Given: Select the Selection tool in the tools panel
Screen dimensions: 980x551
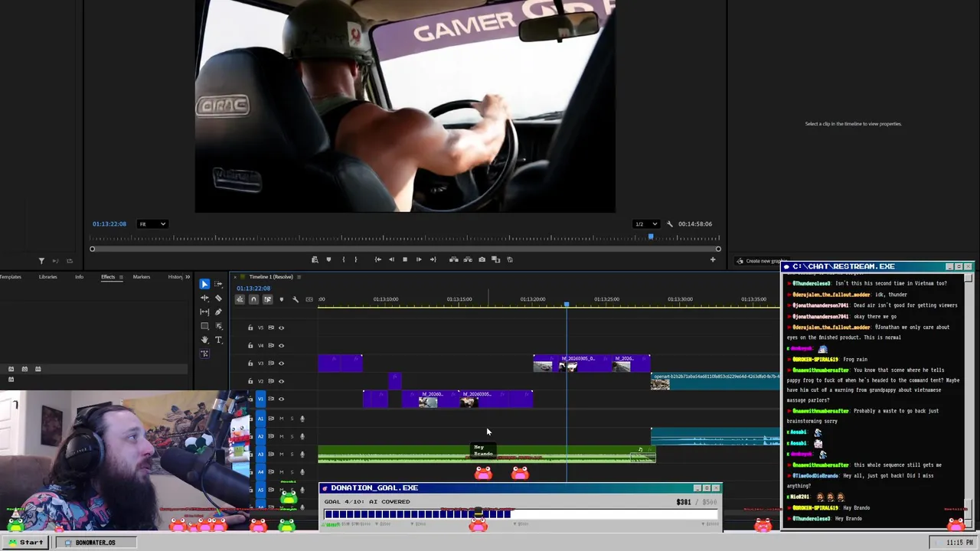Looking at the screenshot, I should click(204, 284).
